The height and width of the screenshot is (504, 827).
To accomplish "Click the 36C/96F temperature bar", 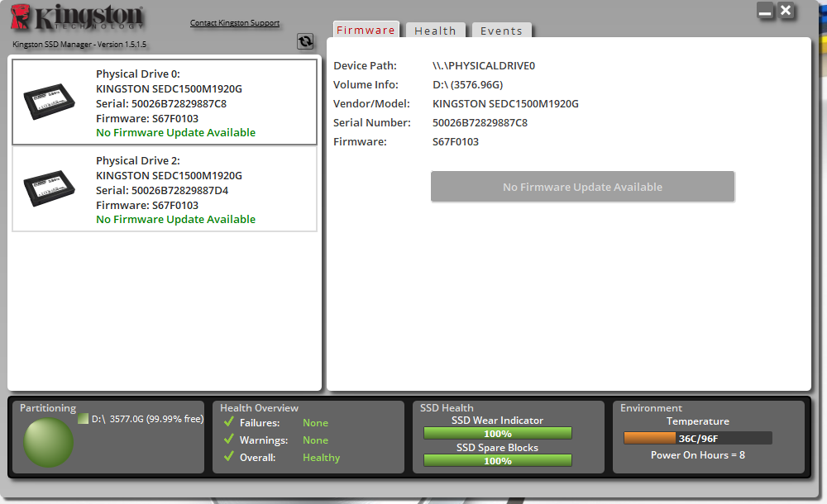I will tap(698, 438).
